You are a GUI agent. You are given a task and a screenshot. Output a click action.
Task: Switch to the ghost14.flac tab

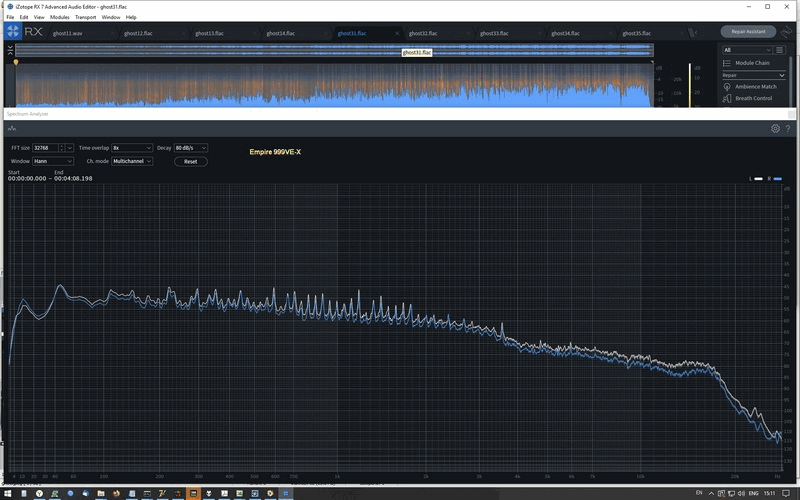pyautogui.click(x=281, y=33)
